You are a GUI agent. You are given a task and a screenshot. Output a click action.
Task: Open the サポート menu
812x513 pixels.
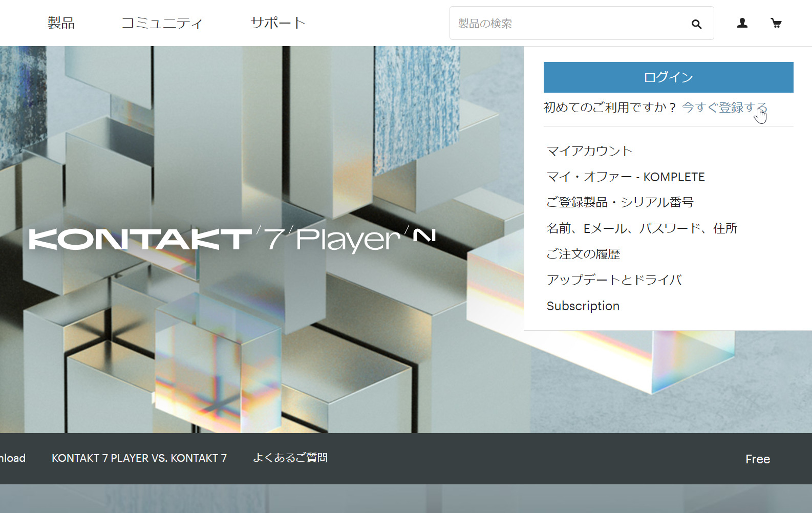coord(278,23)
